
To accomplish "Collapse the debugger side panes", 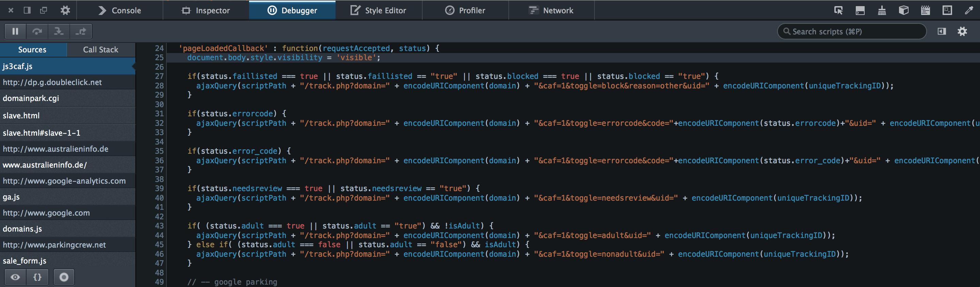I will tap(942, 32).
